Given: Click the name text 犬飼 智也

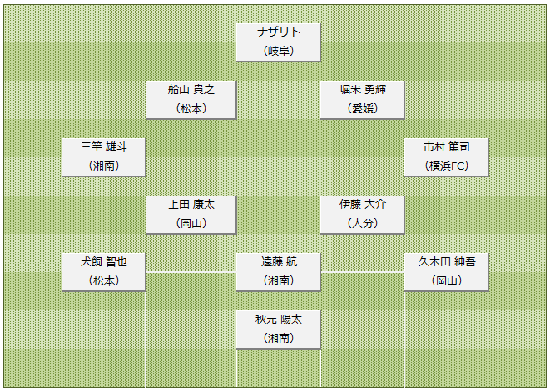Looking at the screenshot, I should coord(104,262).
